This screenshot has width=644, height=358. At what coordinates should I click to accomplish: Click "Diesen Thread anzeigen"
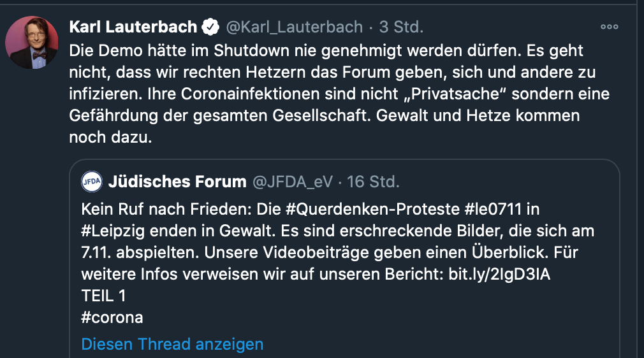[x=172, y=344]
